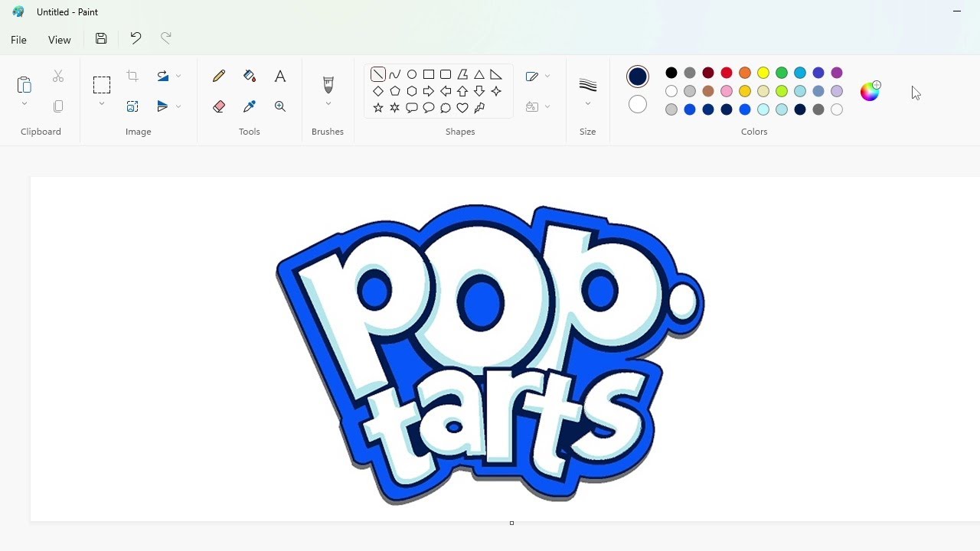Select the Polygon shape
Screen dimensions: 980x551
tap(462, 74)
